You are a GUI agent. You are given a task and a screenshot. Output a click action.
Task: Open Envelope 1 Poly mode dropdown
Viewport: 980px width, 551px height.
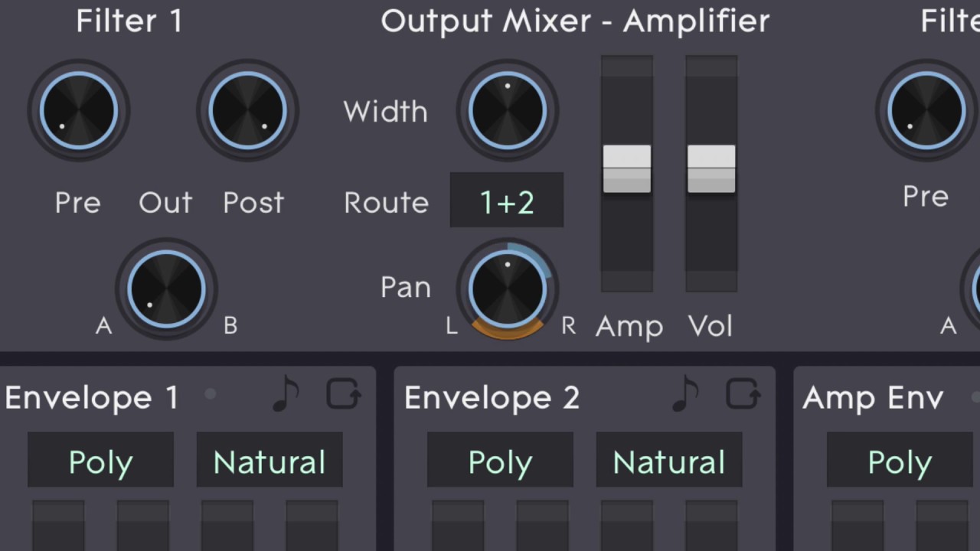[100, 460]
